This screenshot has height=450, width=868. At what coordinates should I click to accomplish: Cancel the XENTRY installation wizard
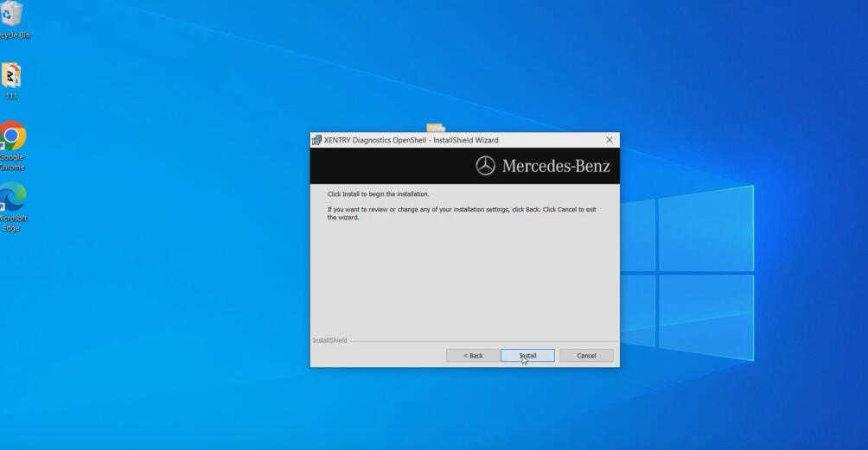point(586,356)
